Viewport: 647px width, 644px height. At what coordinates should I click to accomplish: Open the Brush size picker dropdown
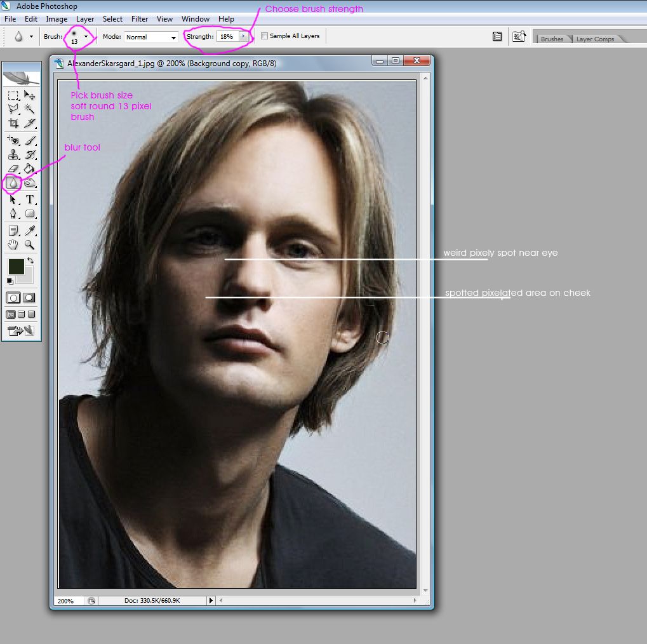85,36
